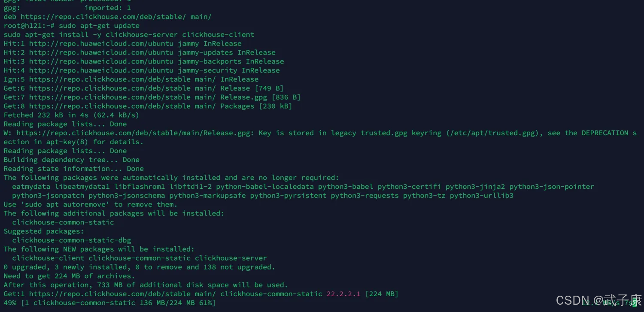644x312 pixels.
Task: Click the clickhouse-common-static-dbg suggested package
Action: point(71,240)
